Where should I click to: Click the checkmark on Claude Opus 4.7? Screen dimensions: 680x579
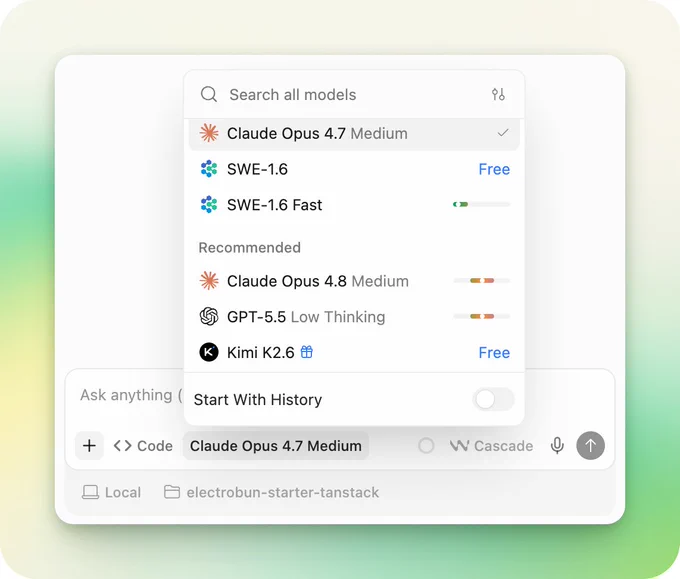click(x=503, y=133)
